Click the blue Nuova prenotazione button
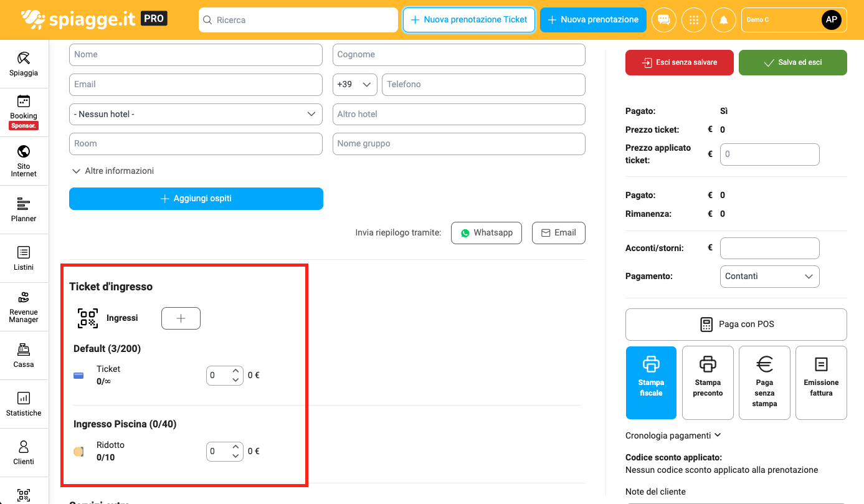Viewport: 864px width, 504px height. [x=593, y=20]
